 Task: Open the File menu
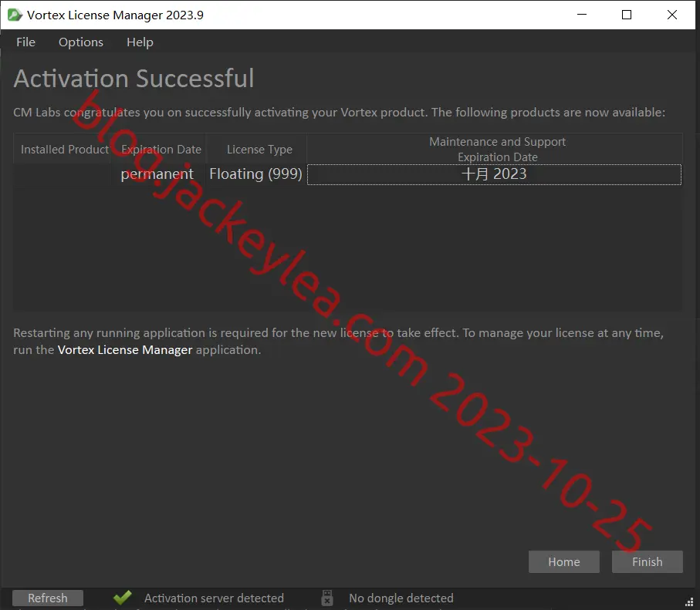point(26,42)
